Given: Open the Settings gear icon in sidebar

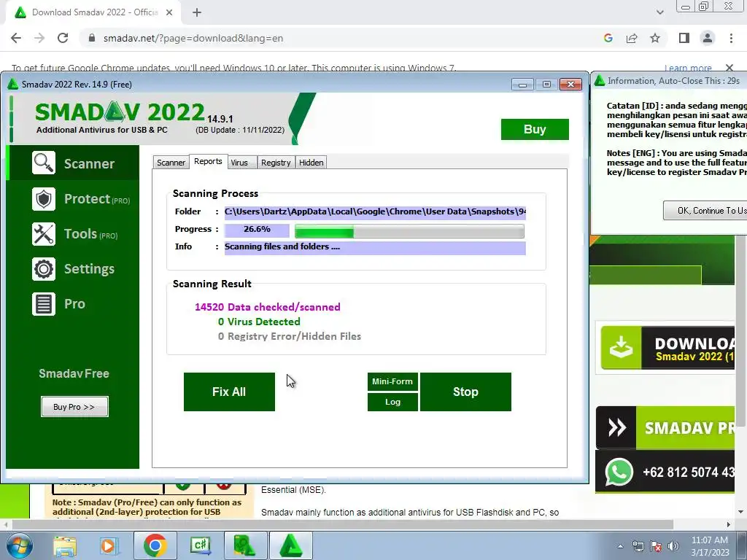Looking at the screenshot, I should [44, 269].
